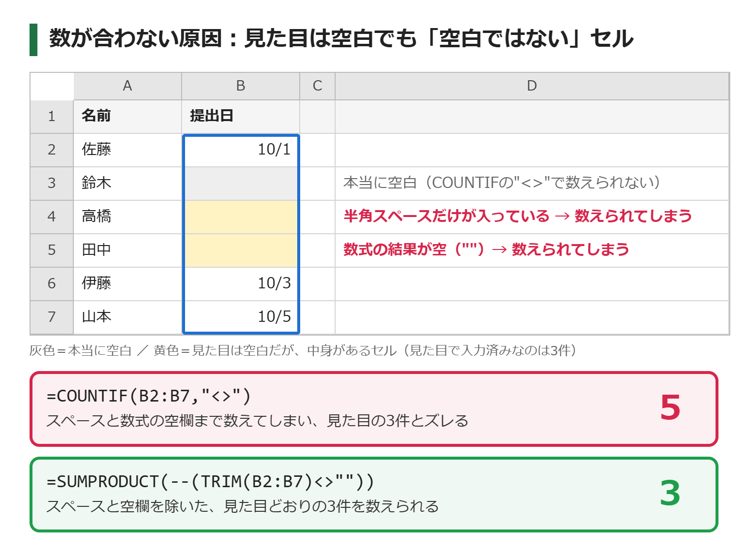Click the cell containing 山本
The height and width of the screenshot is (560, 748).
click(x=127, y=317)
